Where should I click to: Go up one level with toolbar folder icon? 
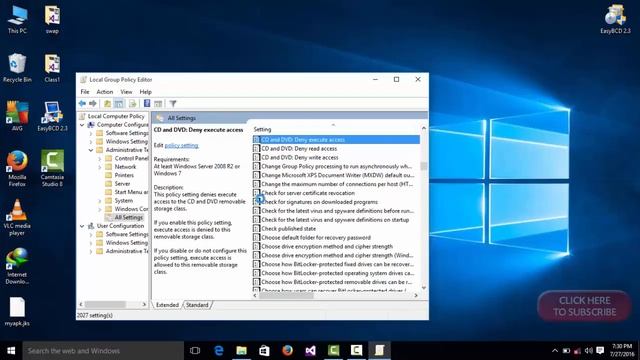[107, 104]
